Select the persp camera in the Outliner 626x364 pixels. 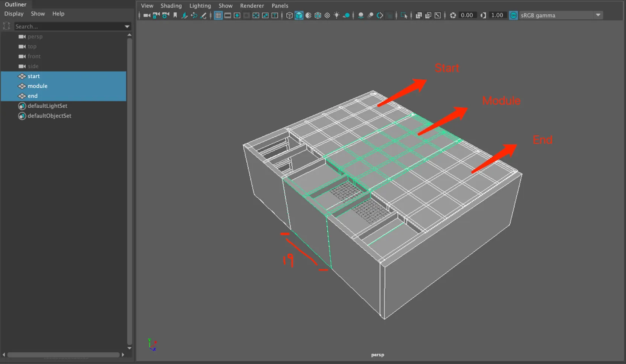click(35, 37)
